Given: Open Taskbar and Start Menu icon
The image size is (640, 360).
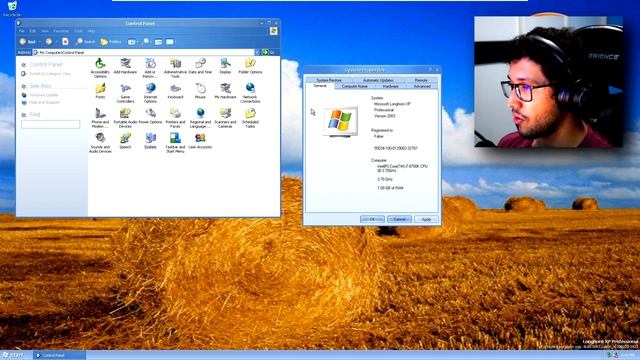Looking at the screenshot, I should [x=175, y=143].
